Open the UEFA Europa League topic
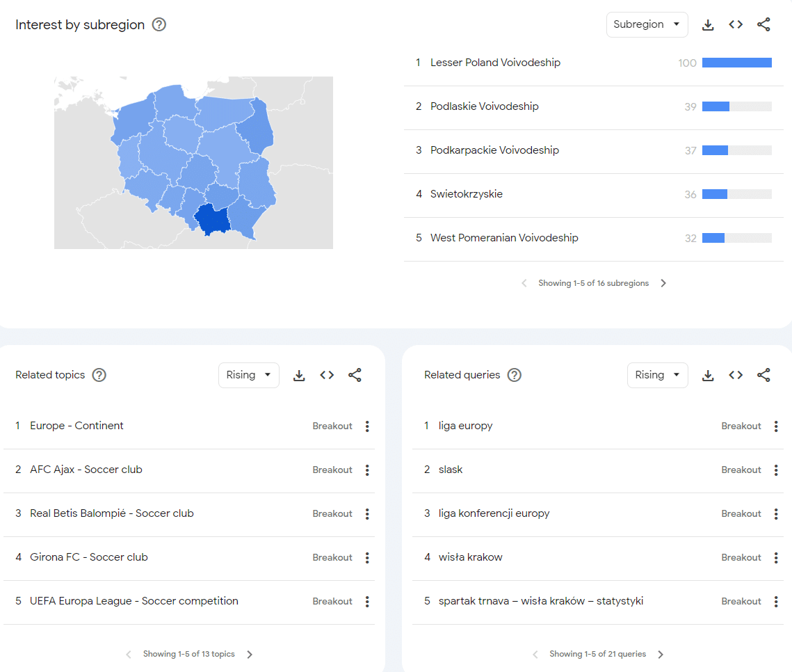The width and height of the screenshot is (792, 672). tap(134, 601)
